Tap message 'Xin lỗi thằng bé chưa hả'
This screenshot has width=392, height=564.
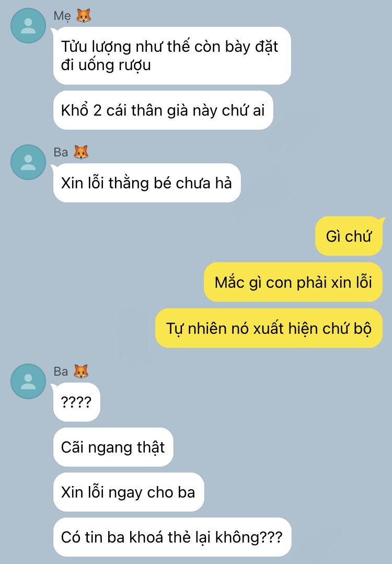147,183
